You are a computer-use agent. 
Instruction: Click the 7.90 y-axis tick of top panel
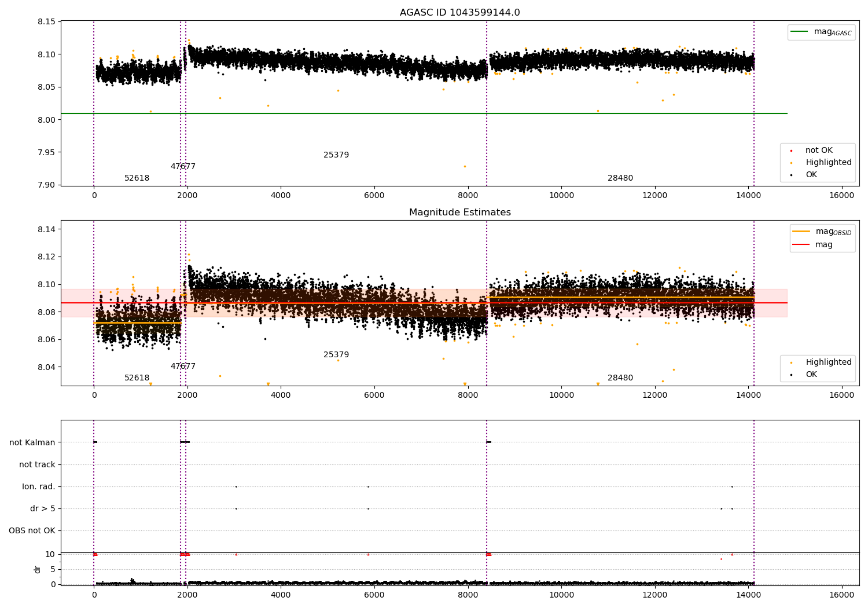46,185
